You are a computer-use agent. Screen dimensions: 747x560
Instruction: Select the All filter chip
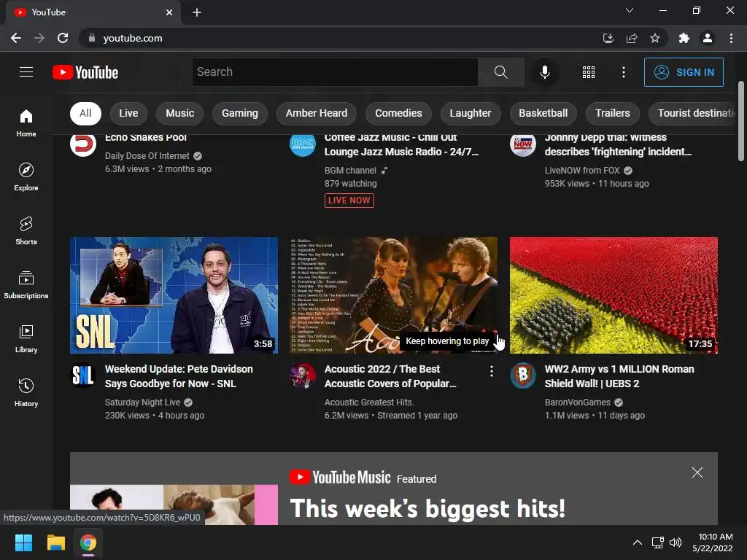85,113
